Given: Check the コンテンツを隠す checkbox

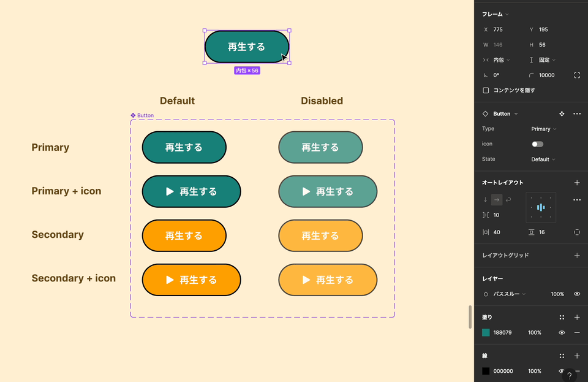Looking at the screenshot, I should 486,90.
